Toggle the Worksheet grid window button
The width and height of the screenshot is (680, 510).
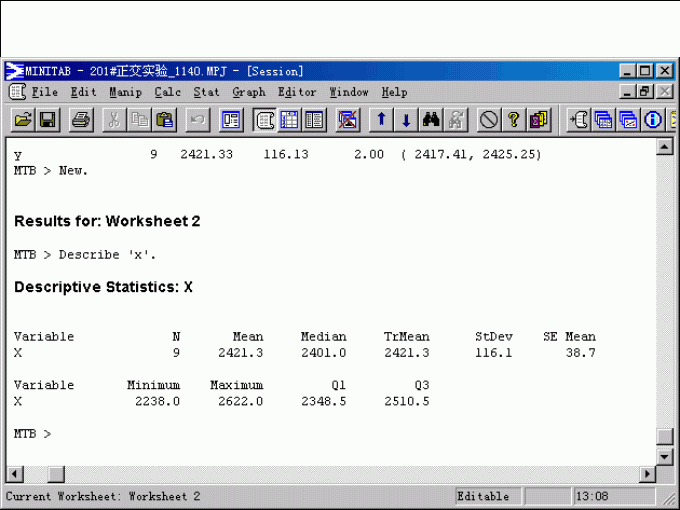click(x=289, y=120)
